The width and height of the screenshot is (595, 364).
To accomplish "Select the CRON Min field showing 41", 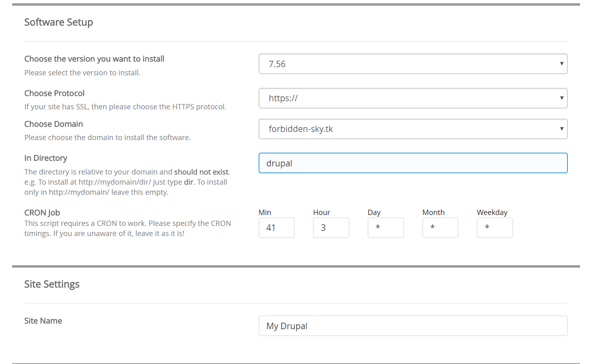I will click(x=276, y=228).
